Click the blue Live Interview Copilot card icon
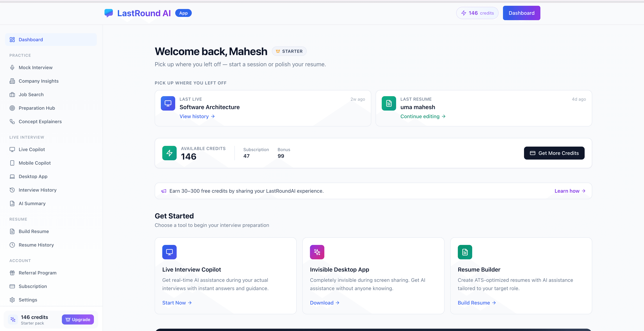Image resolution: width=644 pixels, height=331 pixels. coord(169,252)
